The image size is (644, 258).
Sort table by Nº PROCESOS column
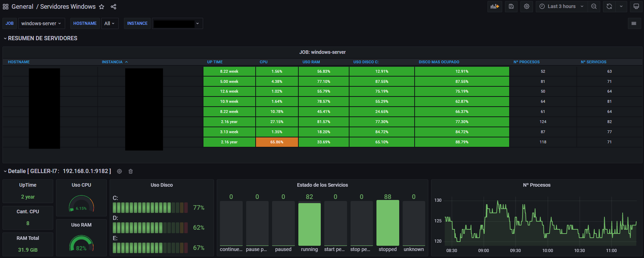point(527,62)
